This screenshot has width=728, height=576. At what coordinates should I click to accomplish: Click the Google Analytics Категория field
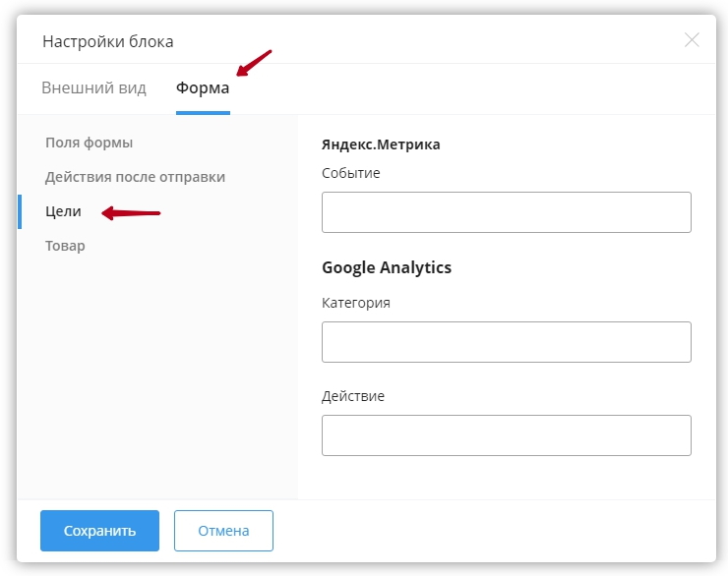(506, 342)
